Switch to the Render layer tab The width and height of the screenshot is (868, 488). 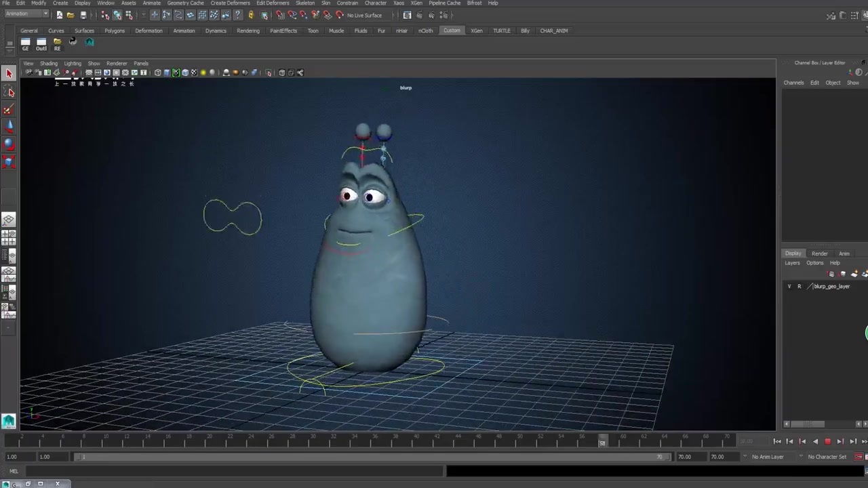(819, 253)
